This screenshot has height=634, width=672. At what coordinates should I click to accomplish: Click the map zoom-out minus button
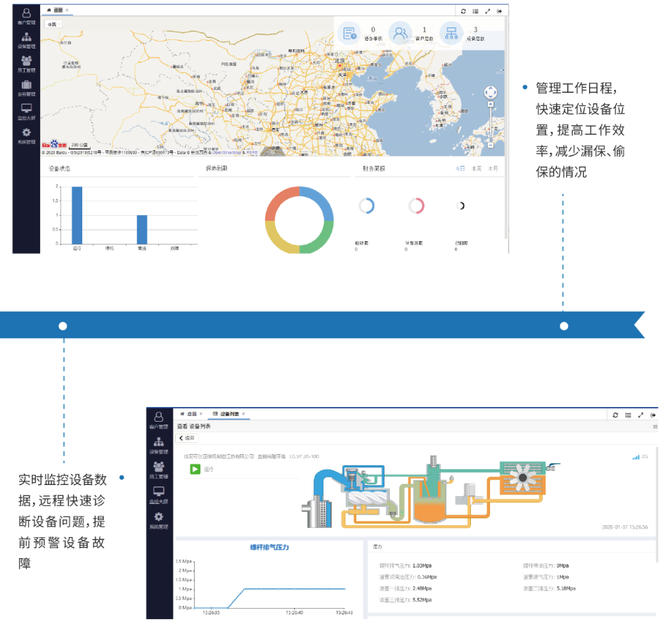point(491,145)
